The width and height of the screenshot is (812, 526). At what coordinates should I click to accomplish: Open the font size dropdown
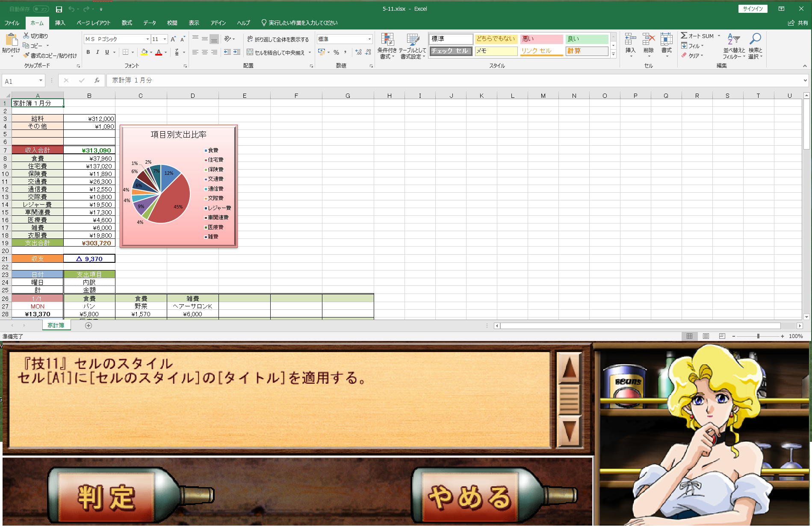pyautogui.click(x=165, y=39)
